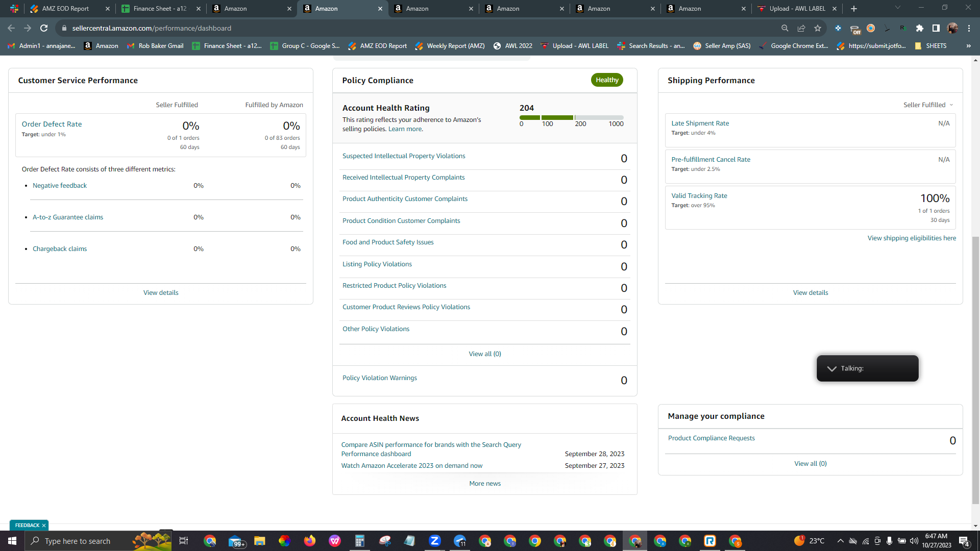Click the Windows taskbar search box

pos(98,541)
